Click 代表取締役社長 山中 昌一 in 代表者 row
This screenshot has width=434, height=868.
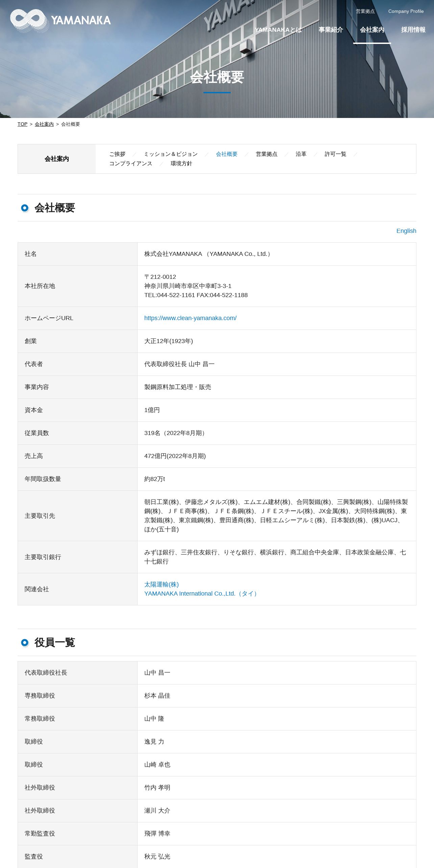point(179,364)
